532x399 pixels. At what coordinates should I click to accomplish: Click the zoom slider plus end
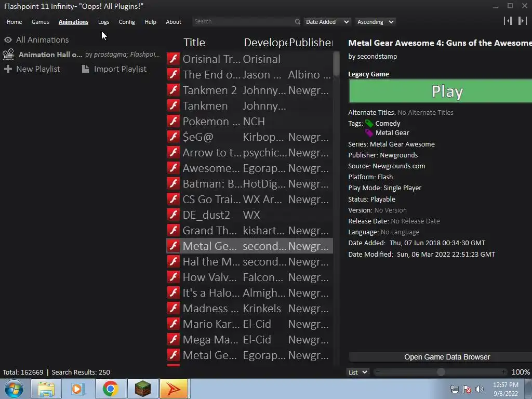504,372
